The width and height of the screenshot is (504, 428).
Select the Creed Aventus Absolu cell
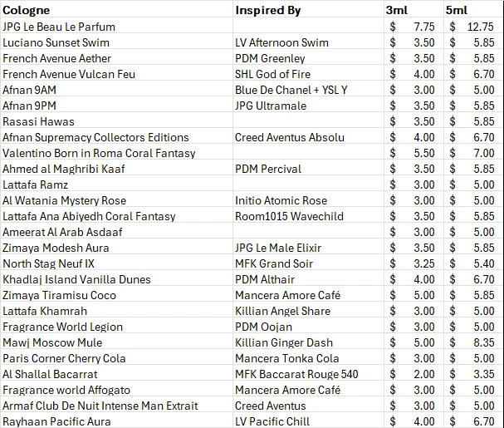pos(309,137)
